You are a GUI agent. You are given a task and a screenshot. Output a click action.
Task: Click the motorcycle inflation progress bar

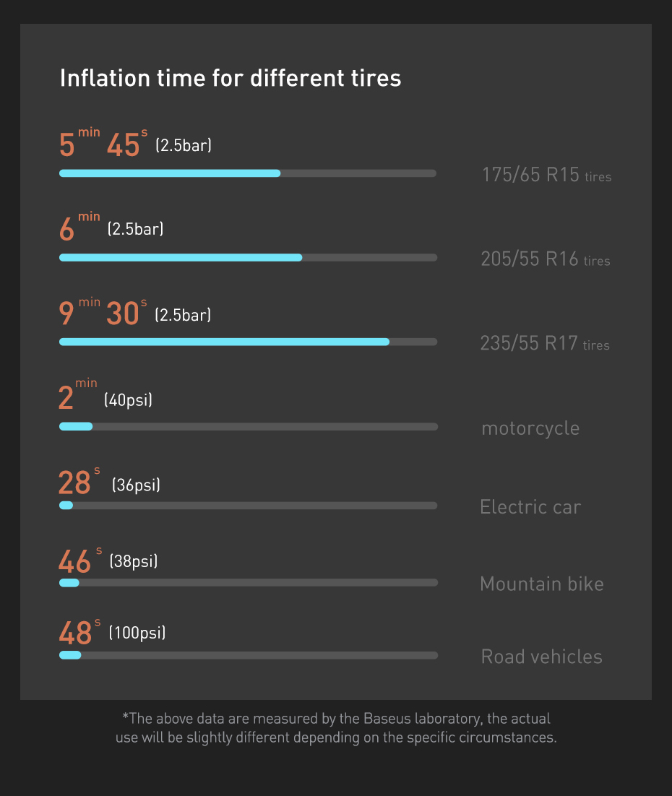coord(248,427)
